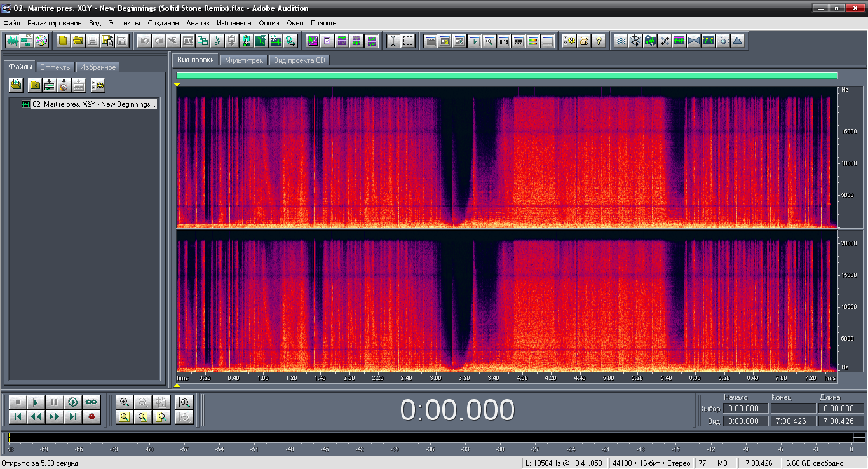Select the time selection I-beam tool

coord(393,41)
